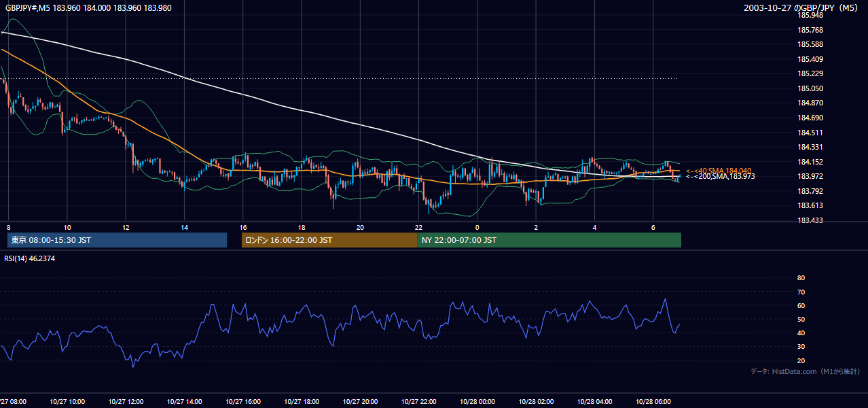Click the 80 level on RSI scale
Viewport: 868px width, 408px height.
point(801,278)
